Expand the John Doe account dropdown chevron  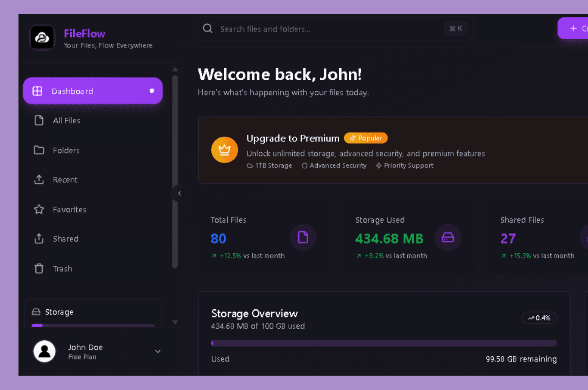[158, 351]
